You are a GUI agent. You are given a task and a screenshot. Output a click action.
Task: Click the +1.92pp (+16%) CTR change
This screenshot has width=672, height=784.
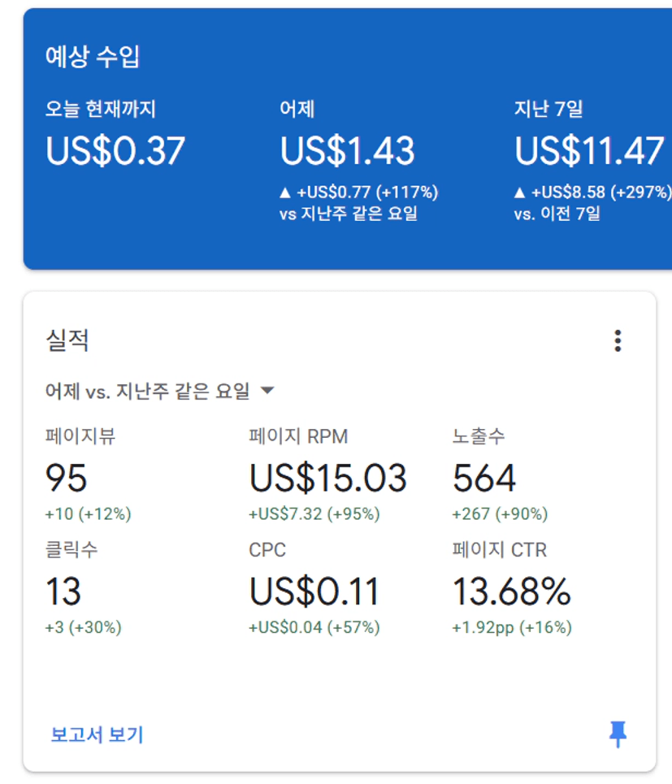click(x=512, y=627)
